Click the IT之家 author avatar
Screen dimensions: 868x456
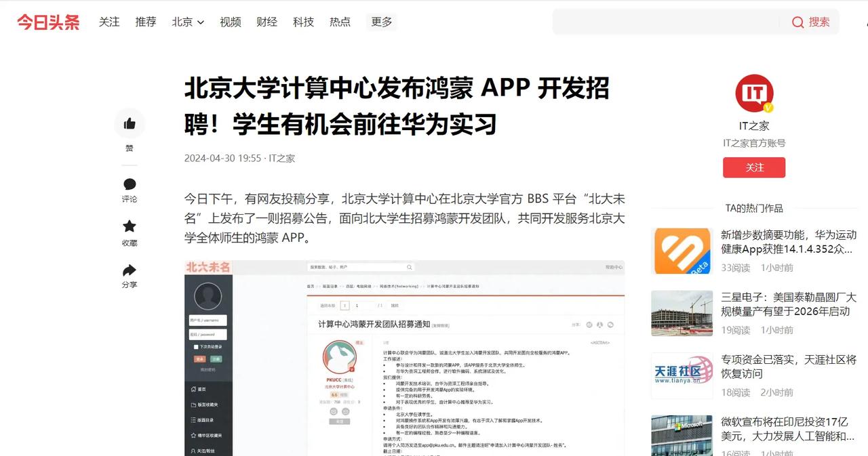(x=754, y=94)
